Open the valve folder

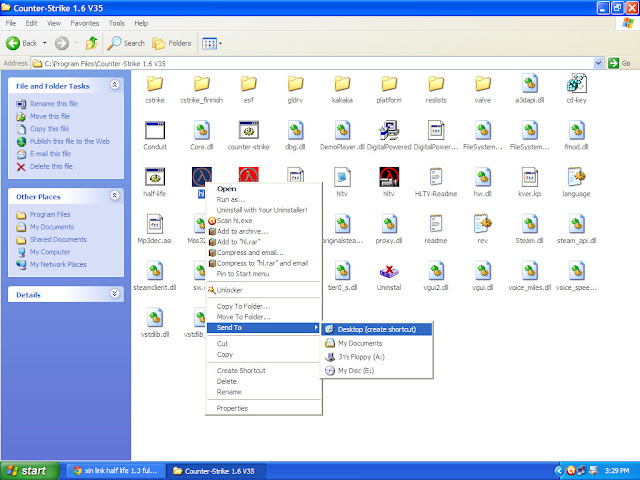tap(483, 84)
